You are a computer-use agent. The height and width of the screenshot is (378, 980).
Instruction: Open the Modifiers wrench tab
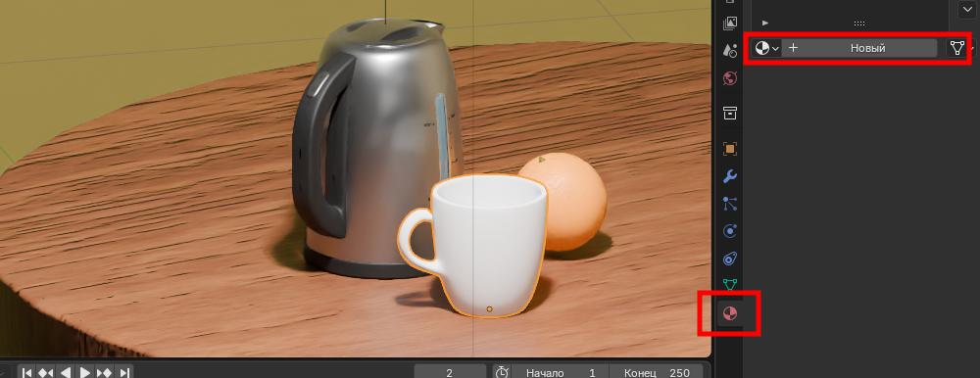[x=729, y=176]
